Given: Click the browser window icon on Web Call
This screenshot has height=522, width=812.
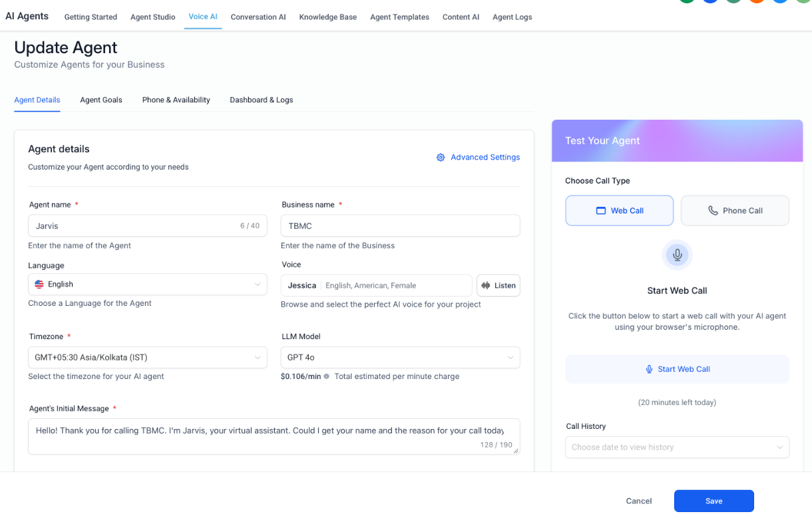Looking at the screenshot, I should coord(600,211).
